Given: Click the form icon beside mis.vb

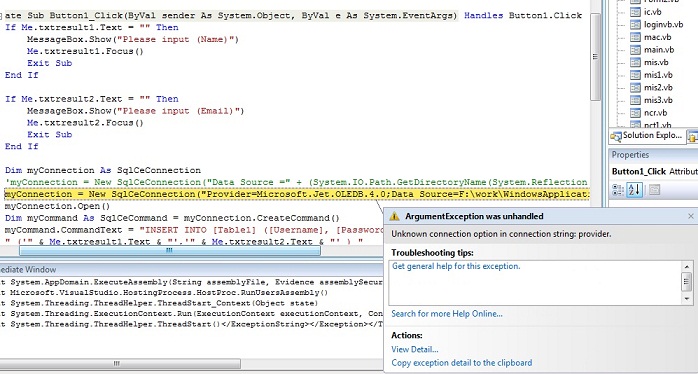Looking at the screenshot, I should (636, 62).
